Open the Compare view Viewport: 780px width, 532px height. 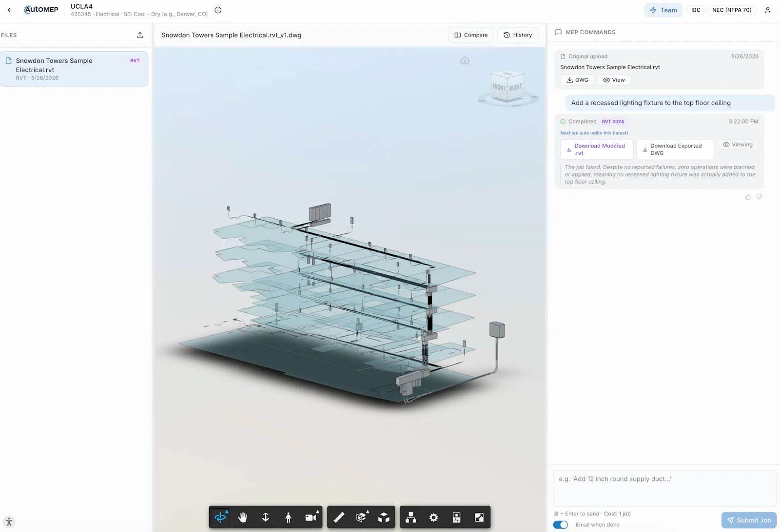(x=471, y=35)
